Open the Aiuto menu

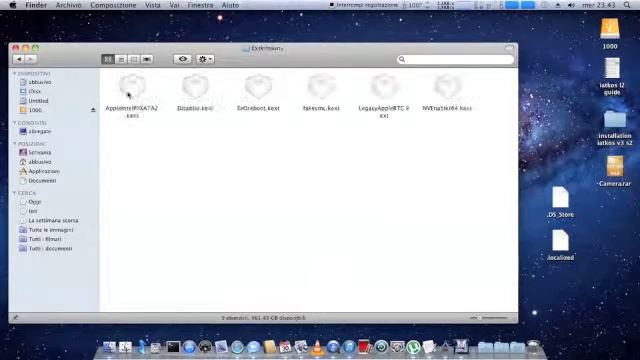230,5
